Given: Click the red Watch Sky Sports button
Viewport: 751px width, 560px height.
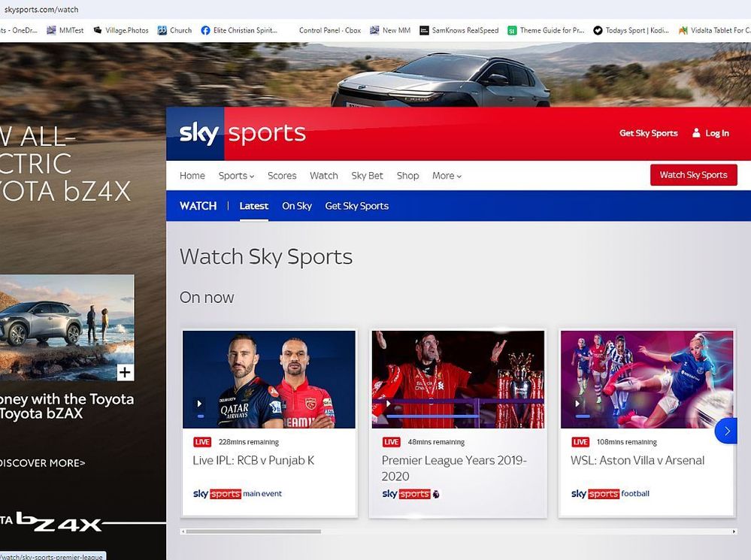Looking at the screenshot, I should tap(693, 175).
